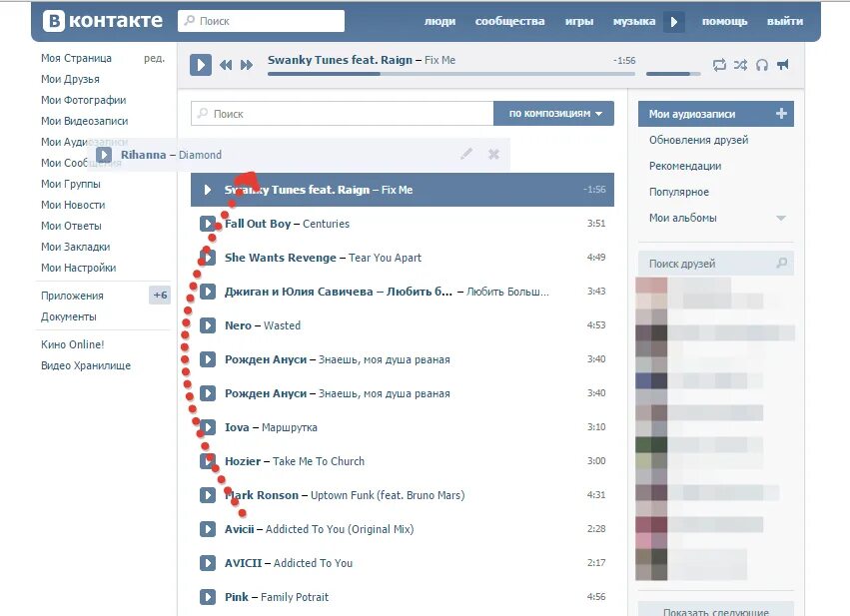The width and height of the screenshot is (850, 616).
Task: Open Приложения link
Action: tap(72, 296)
